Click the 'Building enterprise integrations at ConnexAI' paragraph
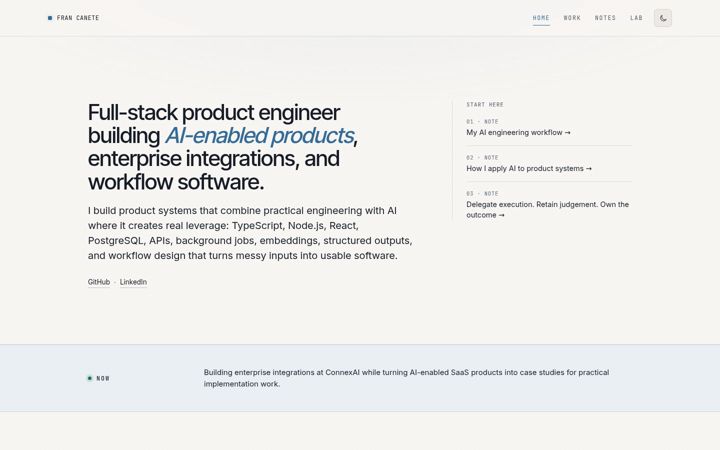 [x=406, y=378]
